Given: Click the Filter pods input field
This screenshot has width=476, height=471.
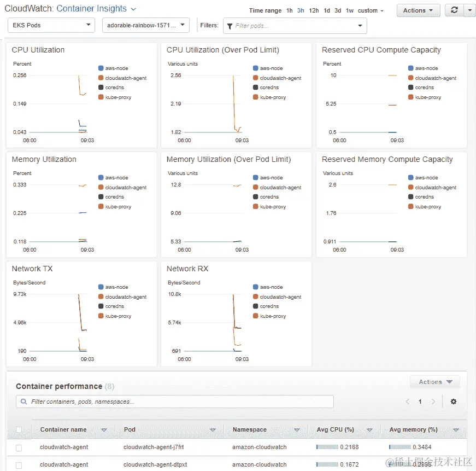Looking at the screenshot, I should [x=295, y=26].
